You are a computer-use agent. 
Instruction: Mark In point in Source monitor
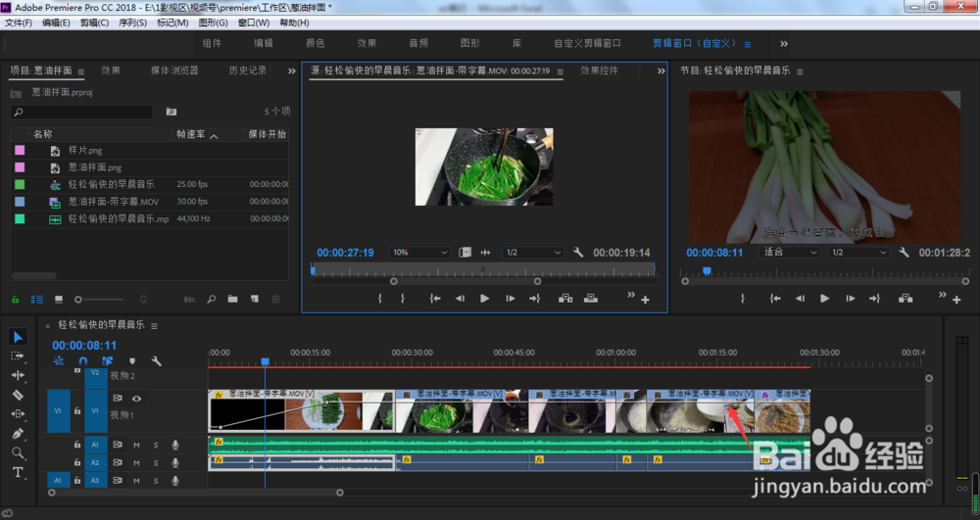tap(379, 299)
